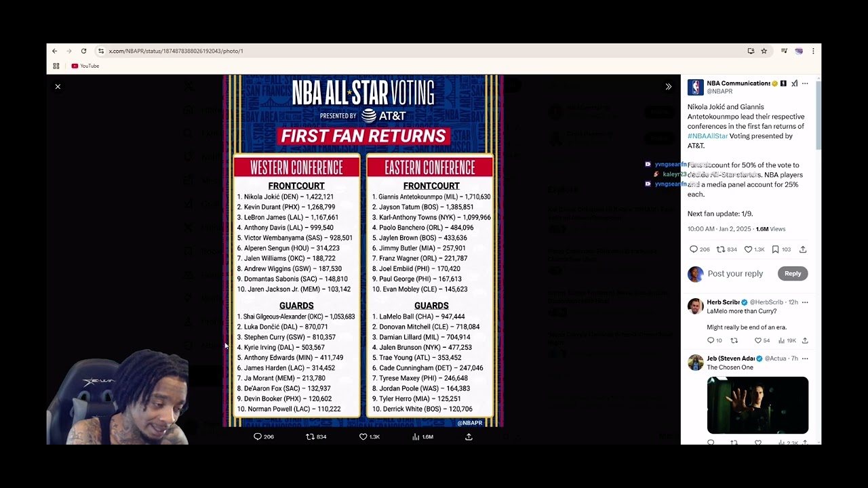Install app icon in address bar
Screen dimensions: 868x488
click(751, 51)
